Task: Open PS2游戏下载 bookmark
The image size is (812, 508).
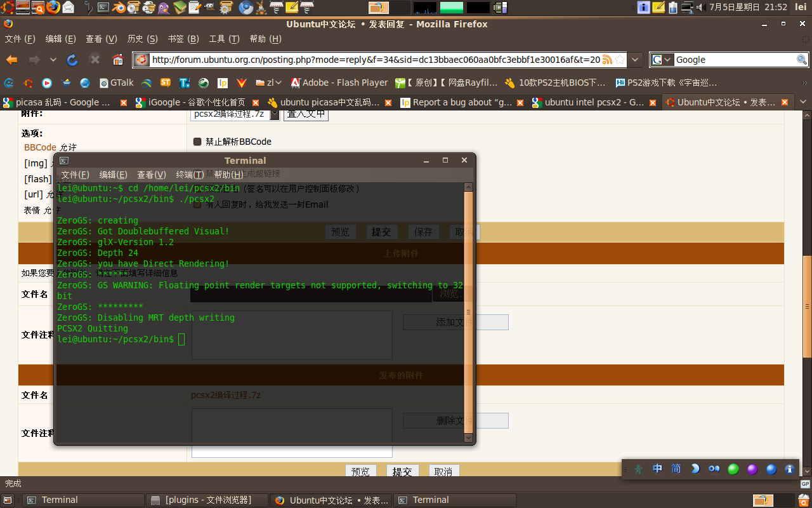Action: click(x=666, y=83)
